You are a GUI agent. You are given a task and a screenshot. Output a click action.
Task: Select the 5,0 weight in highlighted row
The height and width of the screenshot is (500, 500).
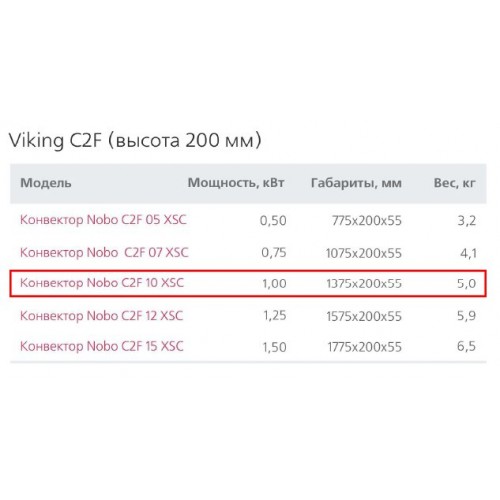click(466, 284)
